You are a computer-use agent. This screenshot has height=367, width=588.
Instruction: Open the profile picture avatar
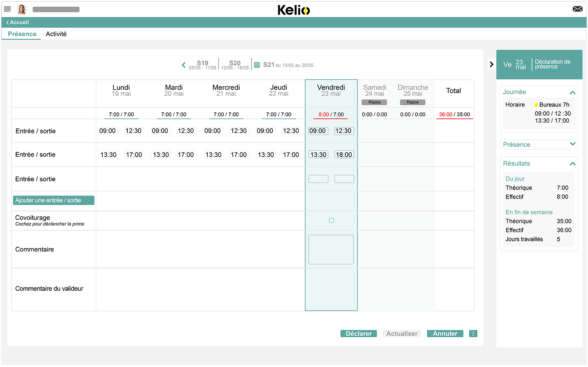point(22,9)
